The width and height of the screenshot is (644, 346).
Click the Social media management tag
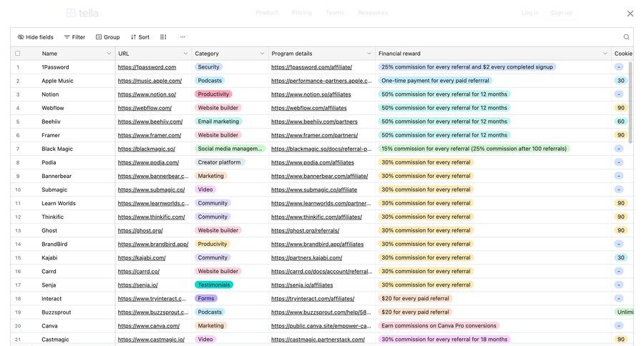(230, 149)
